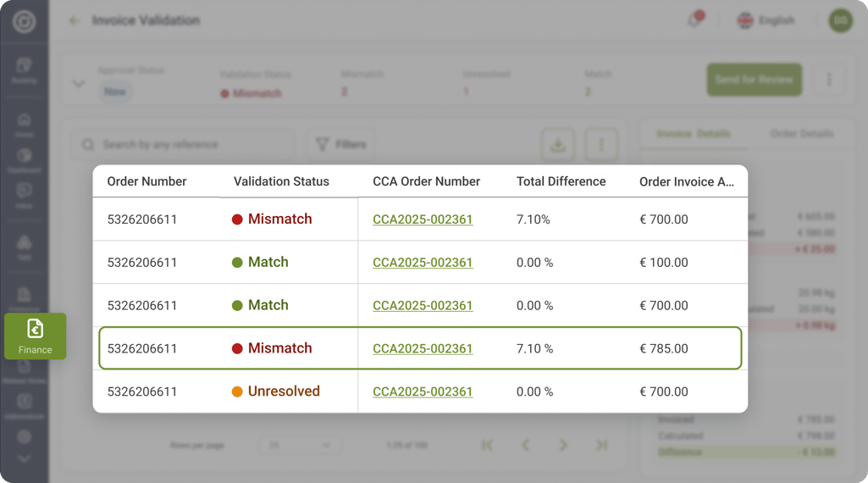Select the € 100.00 amount cell

click(x=664, y=262)
